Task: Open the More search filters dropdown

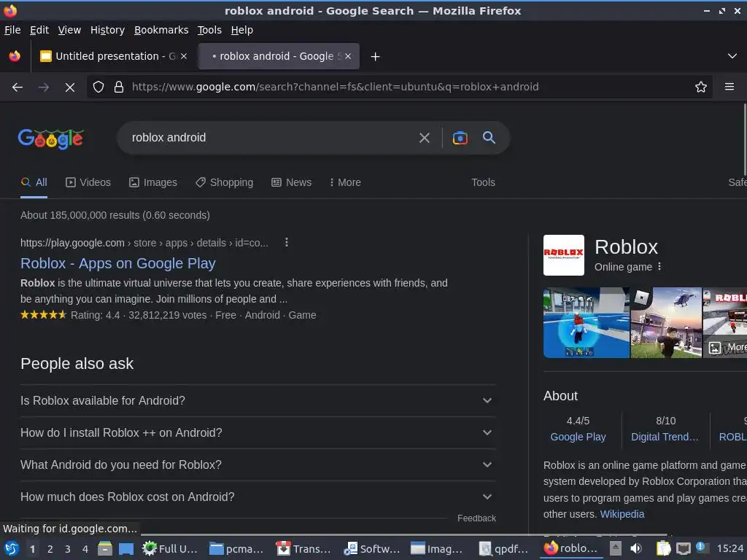Action: pos(345,182)
